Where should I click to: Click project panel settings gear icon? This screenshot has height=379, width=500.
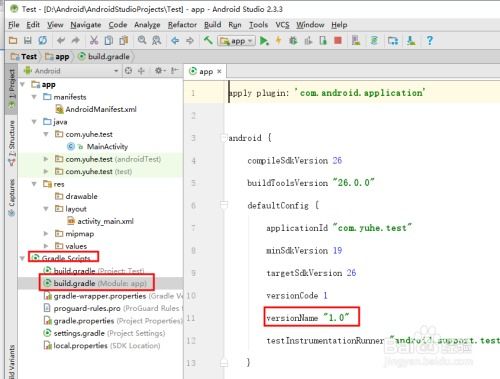pyautogui.click(x=159, y=71)
